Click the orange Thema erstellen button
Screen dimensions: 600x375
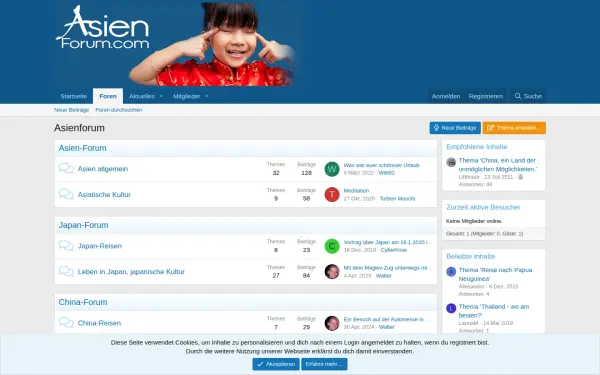pyautogui.click(x=514, y=128)
